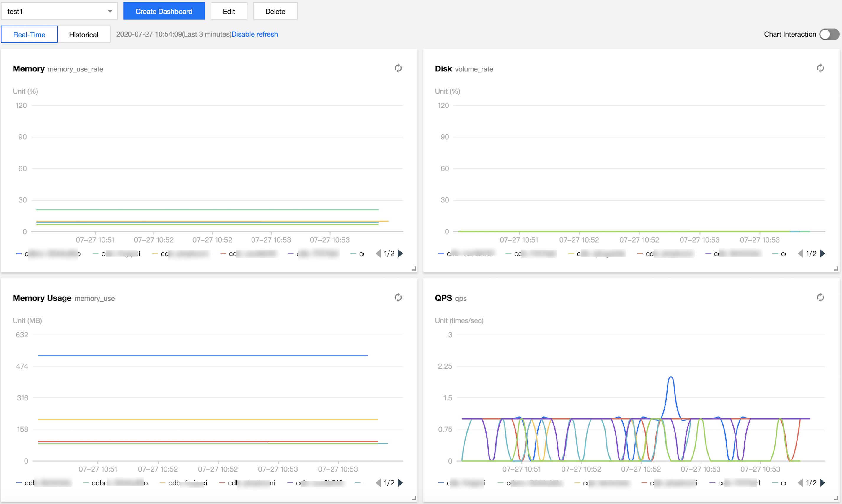The image size is (842, 504).
Task: Refresh the Disk volume_rate chart
Action: tap(820, 68)
